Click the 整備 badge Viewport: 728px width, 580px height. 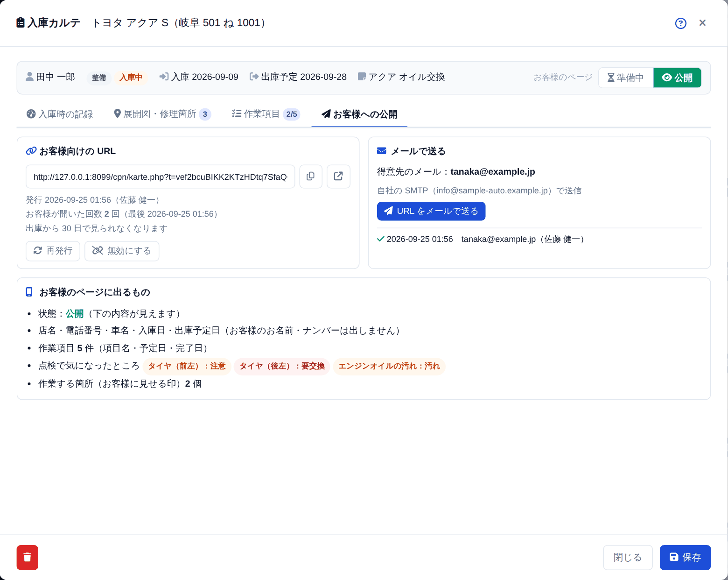(x=99, y=78)
